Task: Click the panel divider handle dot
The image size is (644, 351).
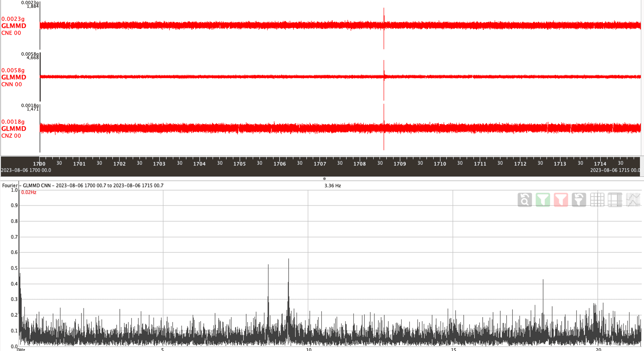Action: 325,178
